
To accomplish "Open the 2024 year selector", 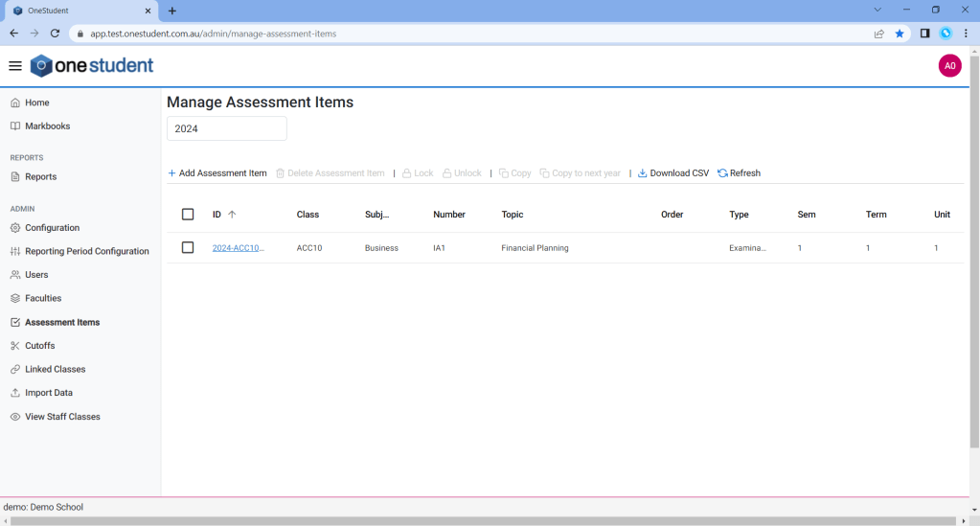I will [226, 128].
